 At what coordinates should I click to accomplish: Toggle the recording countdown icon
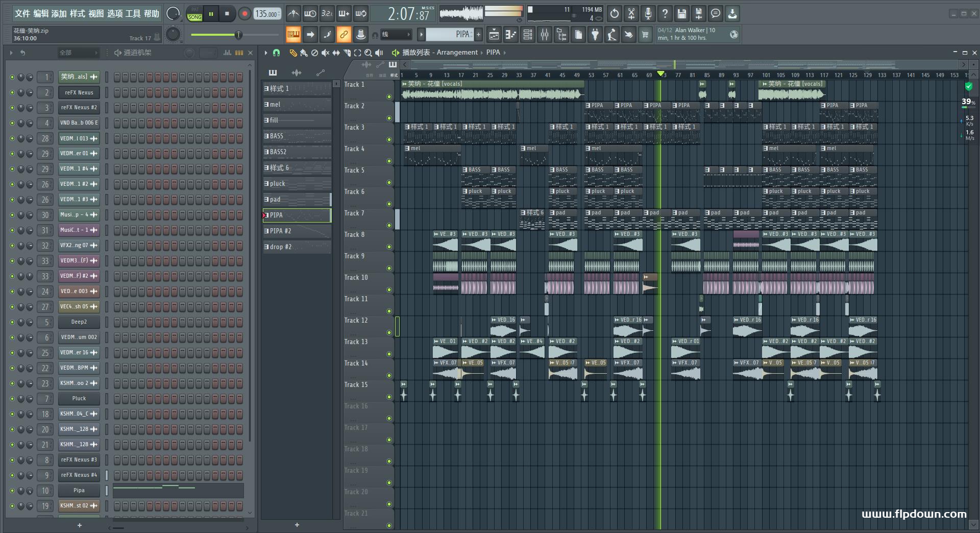click(x=327, y=14)
